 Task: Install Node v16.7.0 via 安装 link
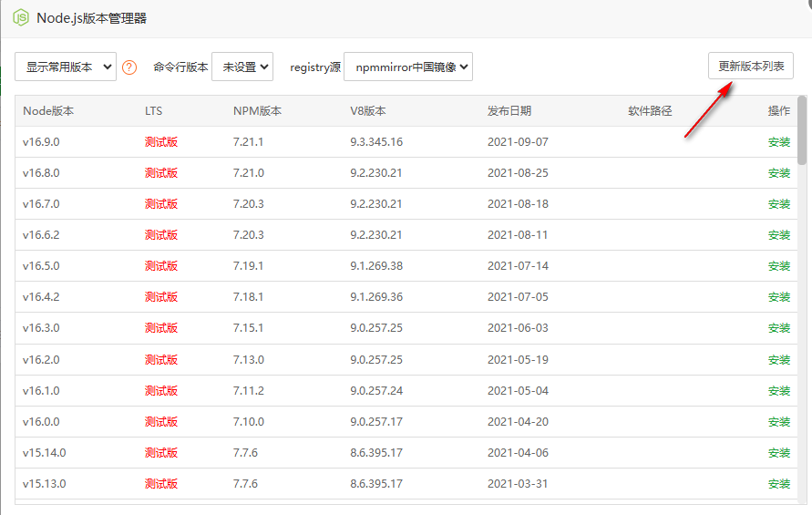pyautogui.click(x=779, y=204)
